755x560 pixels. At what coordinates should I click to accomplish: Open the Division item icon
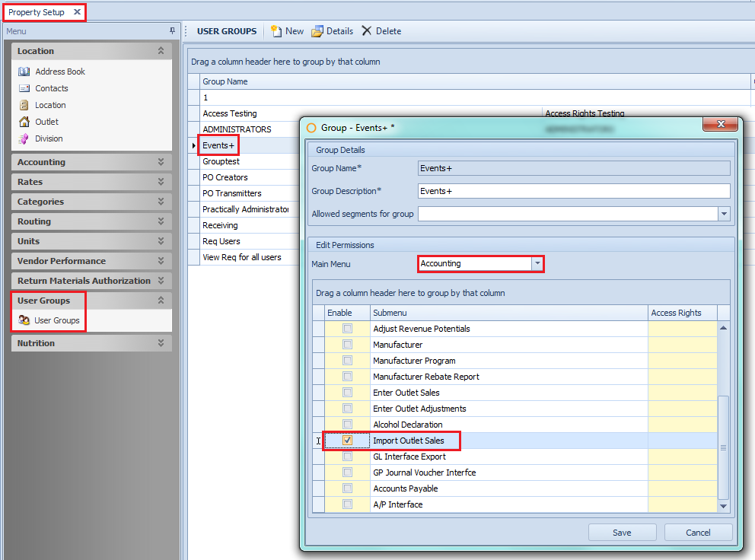pyautogui.click(x=24, y=138)
